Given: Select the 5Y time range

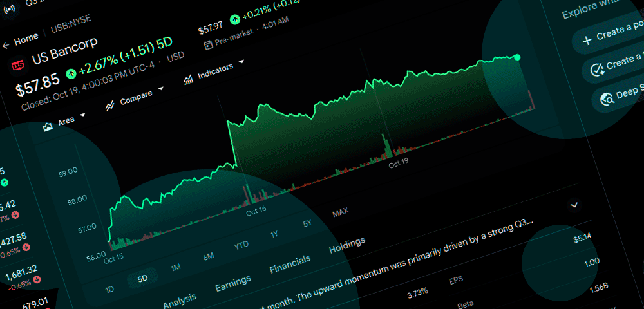Looking at the screenshot, I should 307,223.
